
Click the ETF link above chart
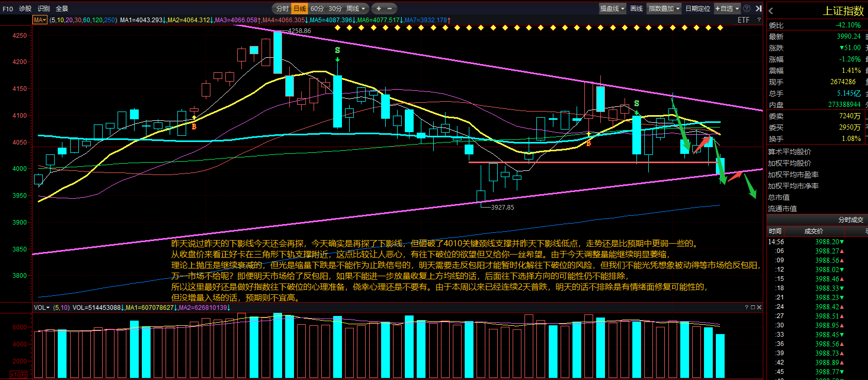click(x=743, y=20)
